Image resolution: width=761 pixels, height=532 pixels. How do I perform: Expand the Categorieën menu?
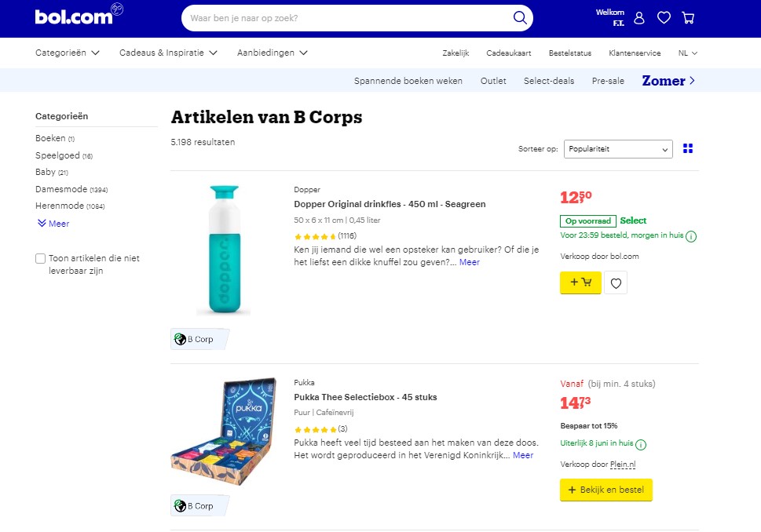68,53
